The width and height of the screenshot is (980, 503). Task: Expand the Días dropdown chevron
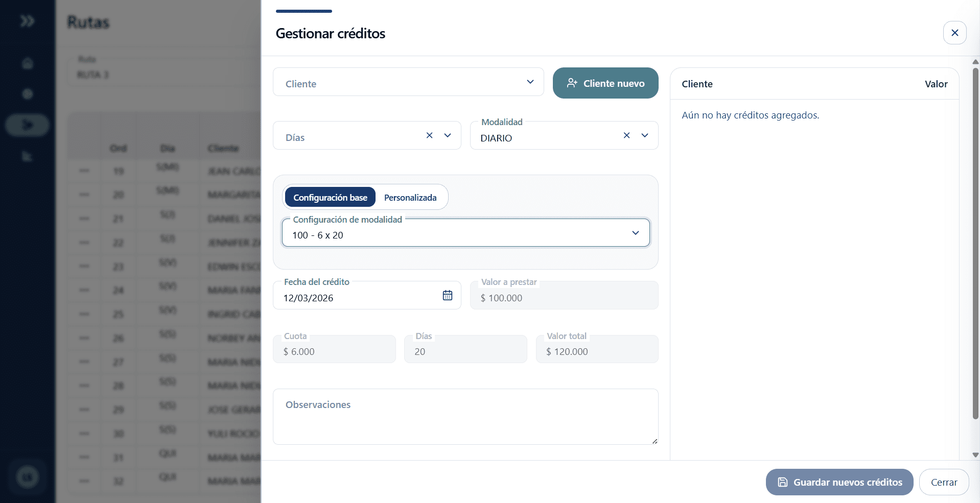448,135
